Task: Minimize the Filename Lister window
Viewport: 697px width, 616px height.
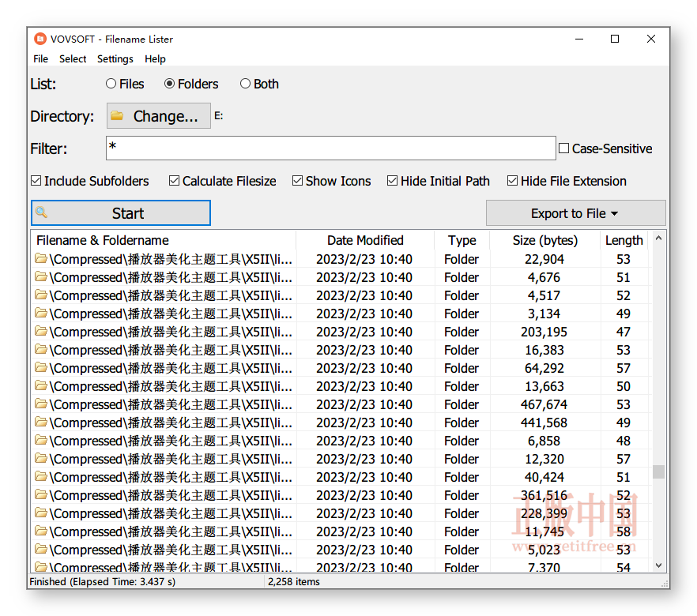Action: [x=578, y=39]
